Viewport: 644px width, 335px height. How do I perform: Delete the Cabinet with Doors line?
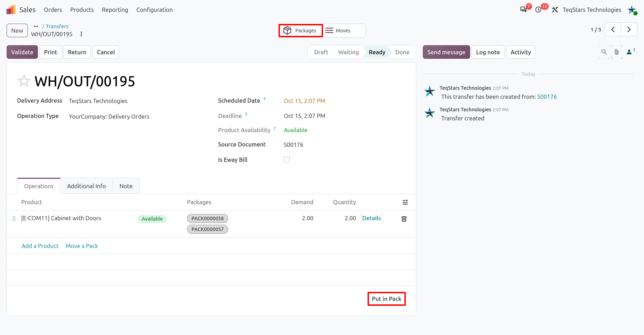coord(404,219)
